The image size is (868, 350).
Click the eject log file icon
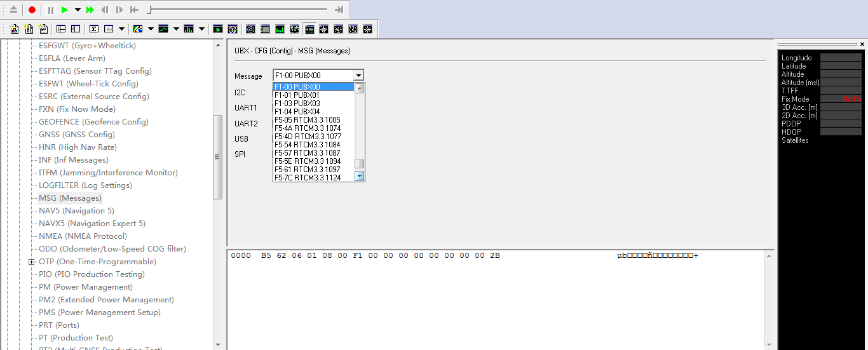click(x=13, y=10)
